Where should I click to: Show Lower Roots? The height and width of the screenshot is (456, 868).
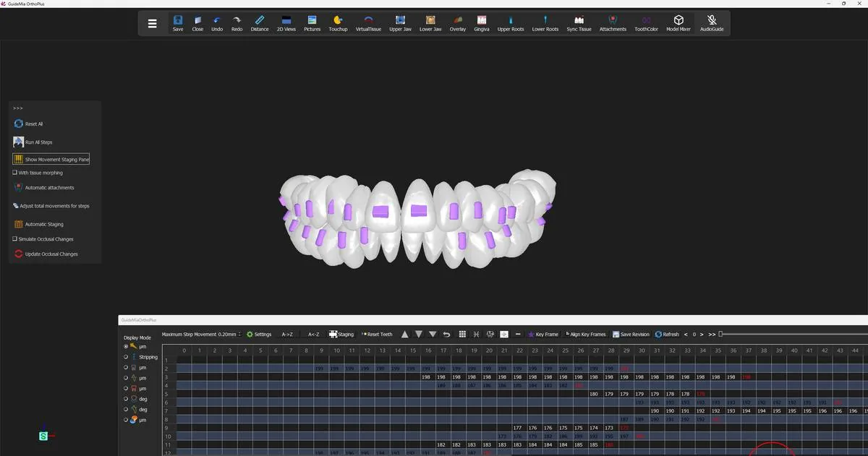pos(545,24)
